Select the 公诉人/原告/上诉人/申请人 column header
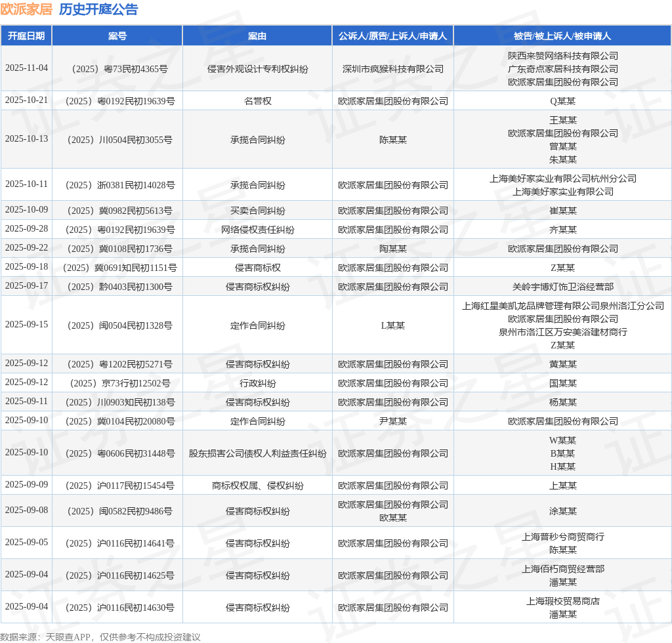 392,36
